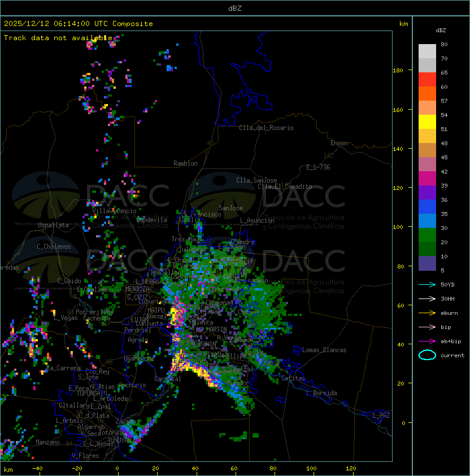Click the '180' tick on vertical km axis

[398, 71]
